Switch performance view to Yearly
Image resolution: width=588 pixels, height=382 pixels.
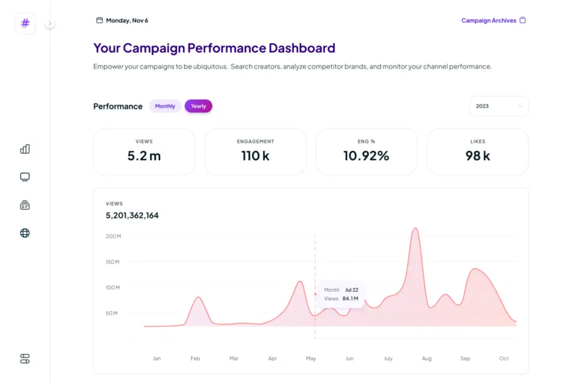(198, 106)
